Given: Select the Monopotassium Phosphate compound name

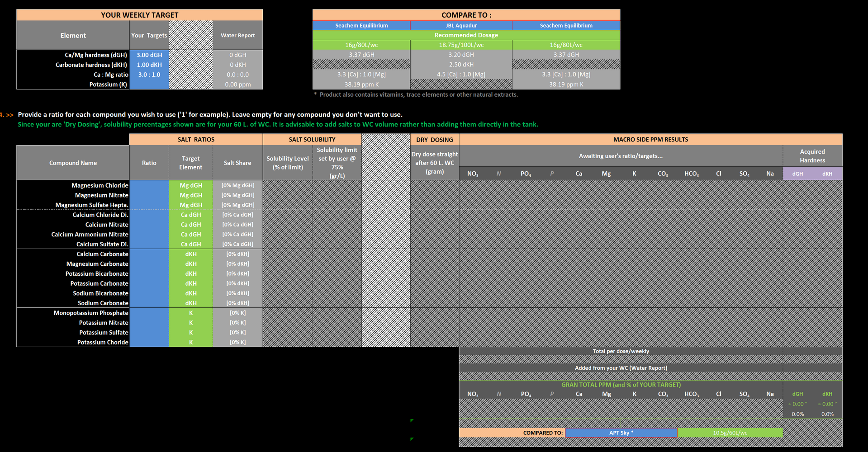Looking at the screenshot, I should pos(91,313).
